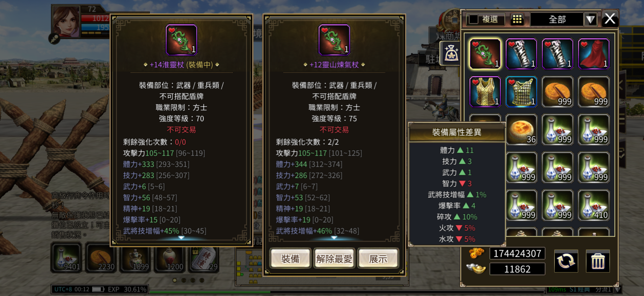644x296 pixels.
Task: Click the 裝備 equip button
Action: [290, 258]
